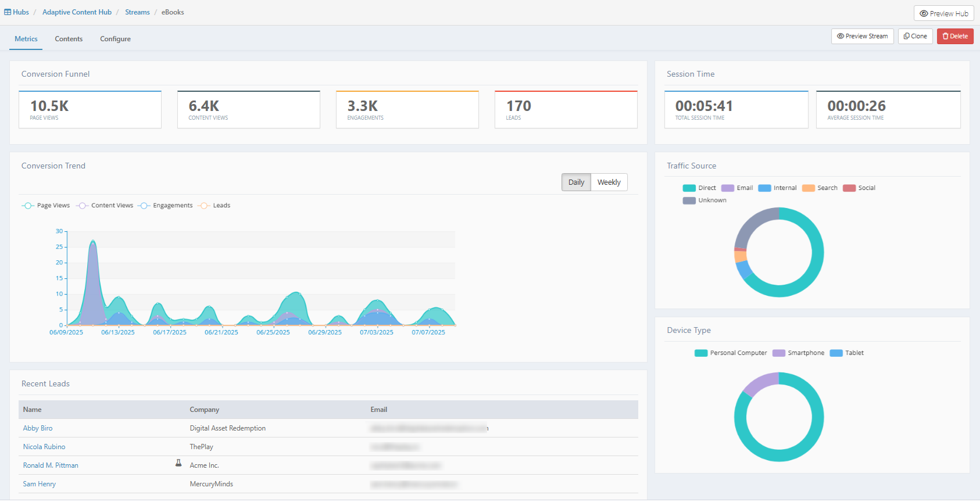This screenshot has width=980, height=502.
Task: Toggle Tablet in Device Type legend
Action: (x=847, y=353)
